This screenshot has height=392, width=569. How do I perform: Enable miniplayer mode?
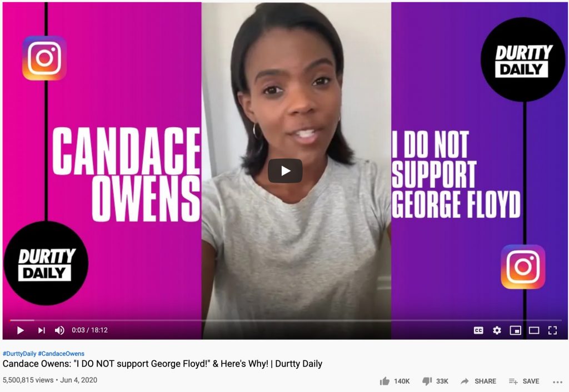click(x=515, y=330)
